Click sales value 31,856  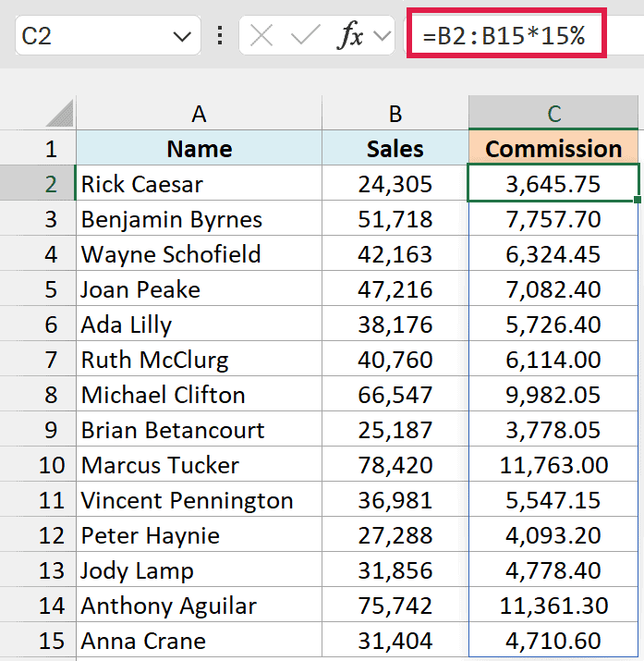(x=395, y=569)
